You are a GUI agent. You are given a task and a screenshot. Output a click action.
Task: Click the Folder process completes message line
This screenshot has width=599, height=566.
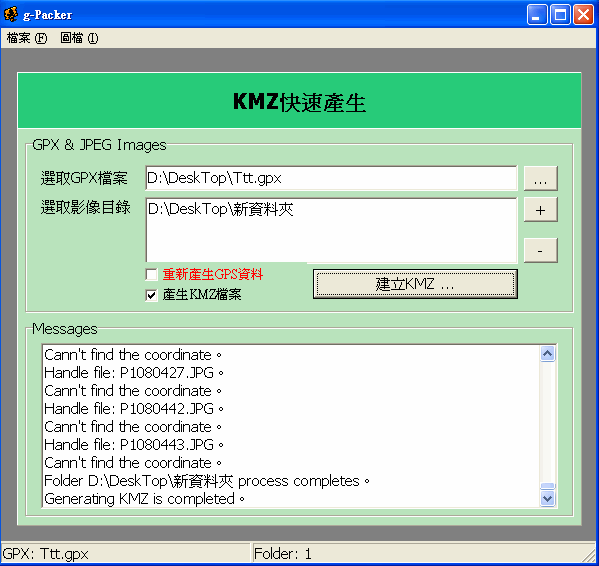click(x=207, y=481)
